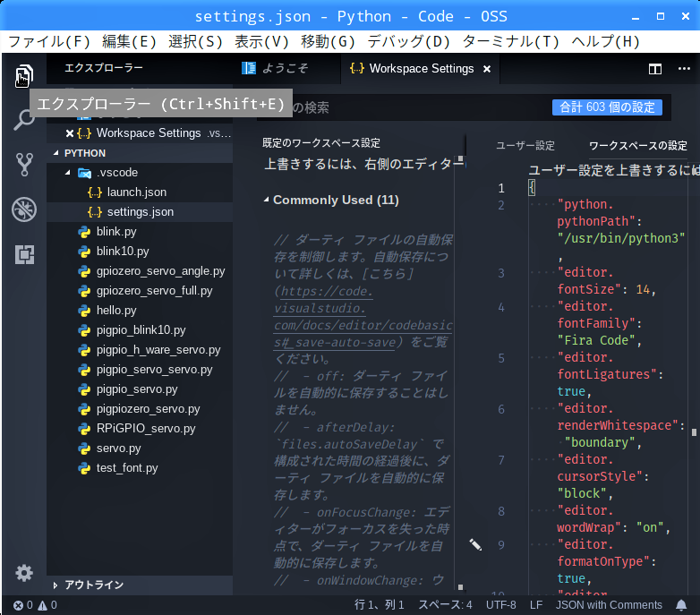This screenshot has height=615, width=700.
Task: Open the Edit menu
Action: [129, 41]
